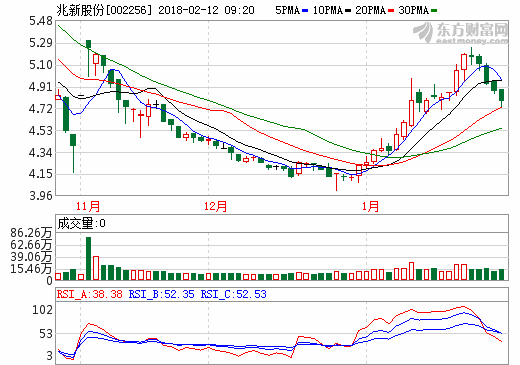Click the 10PMA legend label

pyautogui.click(x=328, y=10)
